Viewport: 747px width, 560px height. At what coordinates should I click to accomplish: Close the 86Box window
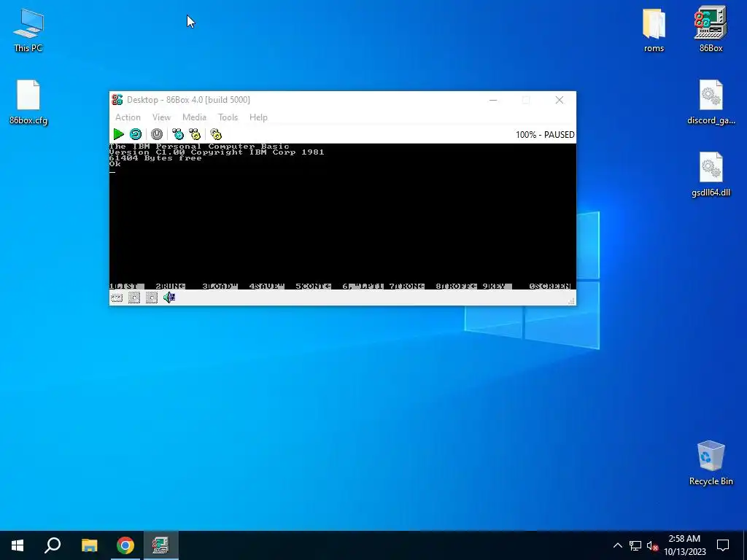(560, 100)
